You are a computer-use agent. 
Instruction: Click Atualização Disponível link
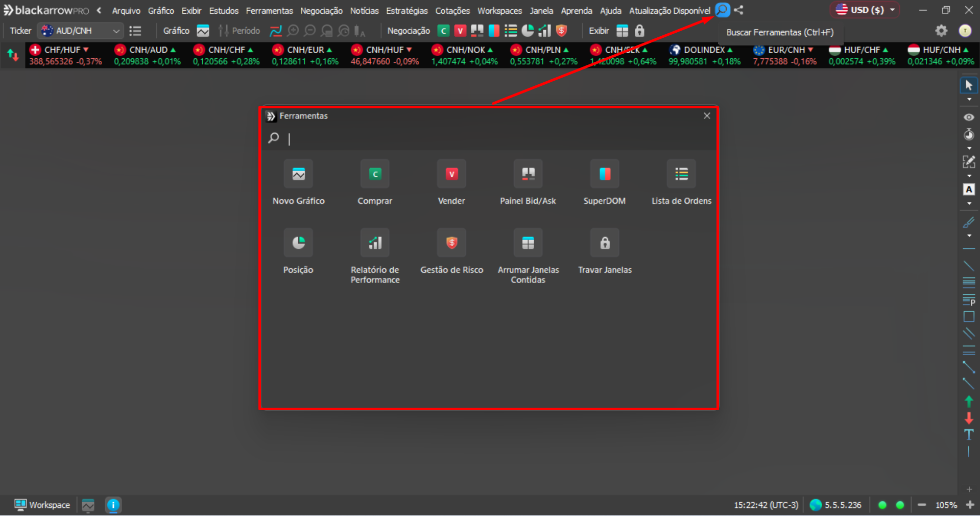pyautogui.click(x=670, y=10)
